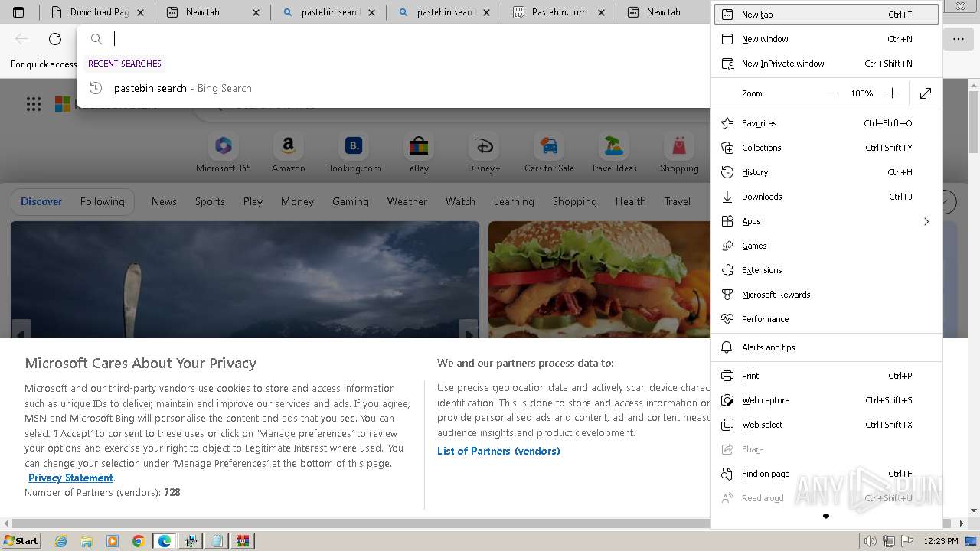Close the Download Page tab
Viewport: 980px width, 551px height.
click(140, 12)
